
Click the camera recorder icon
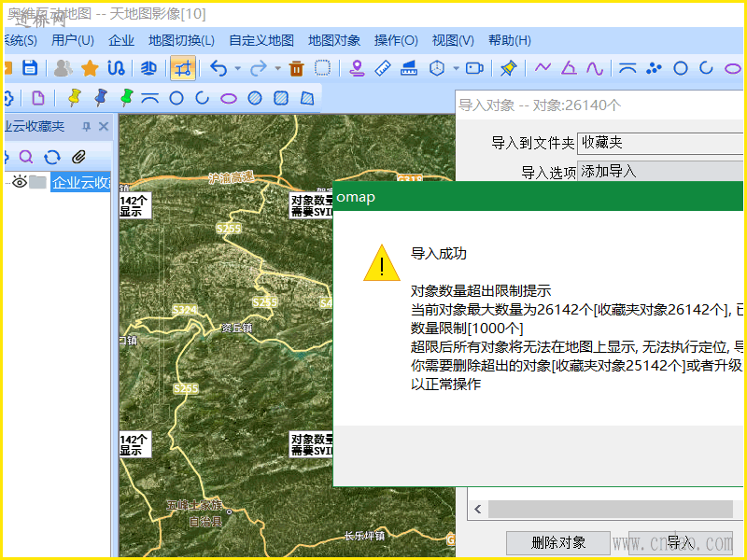[474, 68]
